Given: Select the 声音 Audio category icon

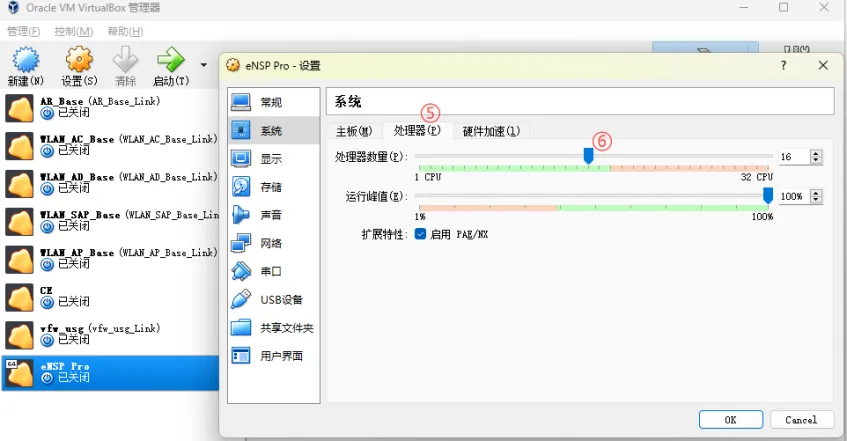Looking at the screenshot, I should [x=241, y=215].
